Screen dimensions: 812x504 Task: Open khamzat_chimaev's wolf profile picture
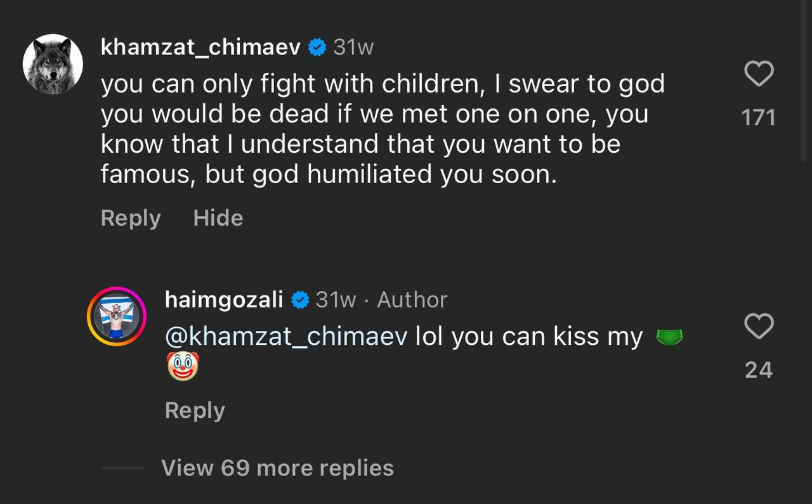click(53, 64)
